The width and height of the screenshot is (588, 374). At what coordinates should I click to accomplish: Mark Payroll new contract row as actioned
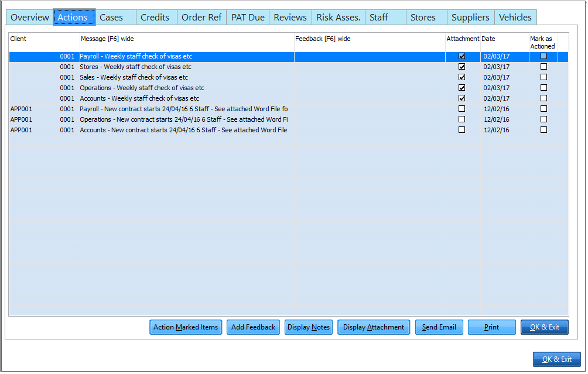[x=543, y=109]
